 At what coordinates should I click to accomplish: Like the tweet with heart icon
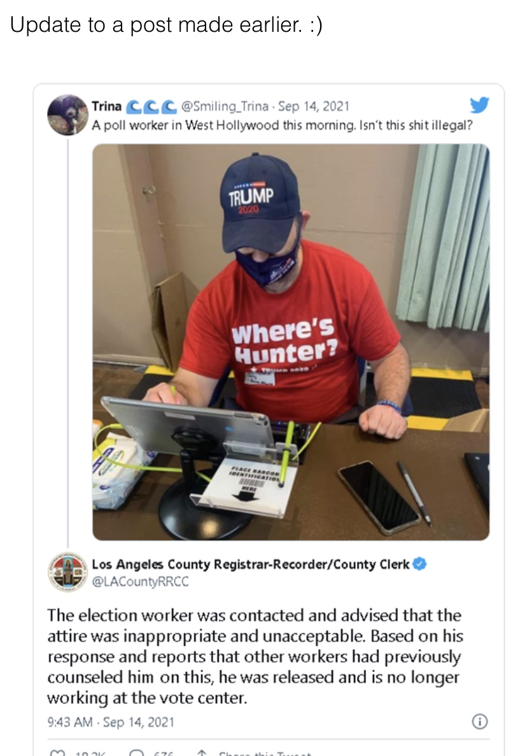57,753
